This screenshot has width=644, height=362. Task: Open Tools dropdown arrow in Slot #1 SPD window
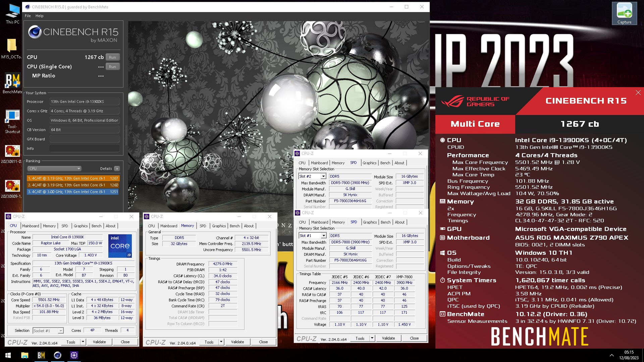pos(372,338)
